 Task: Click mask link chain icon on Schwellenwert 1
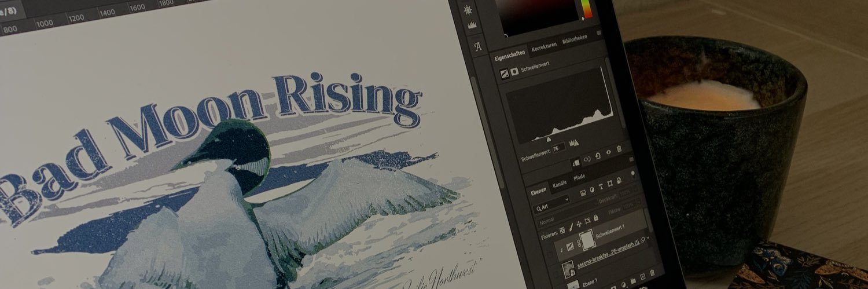click(x=579, y=243)
